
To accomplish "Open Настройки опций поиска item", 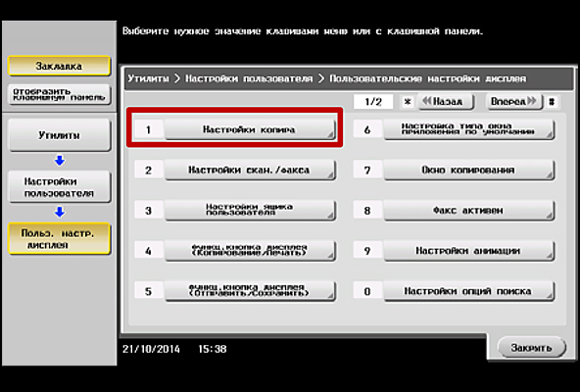I will [x=468, y=291].
